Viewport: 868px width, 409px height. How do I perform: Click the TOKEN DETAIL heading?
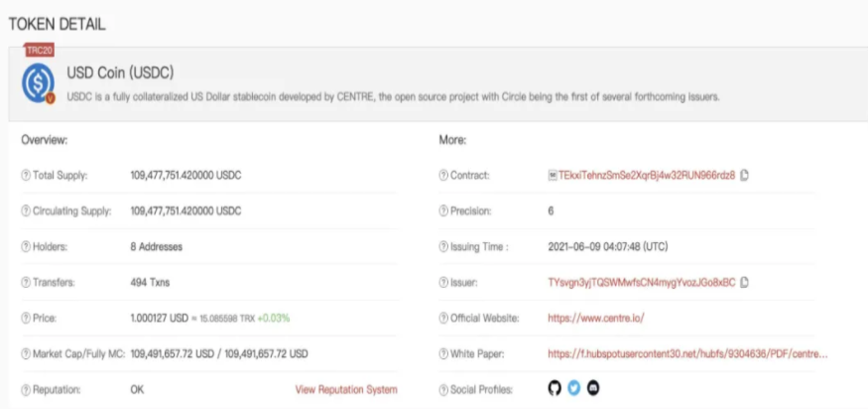[x=57, y=25]
